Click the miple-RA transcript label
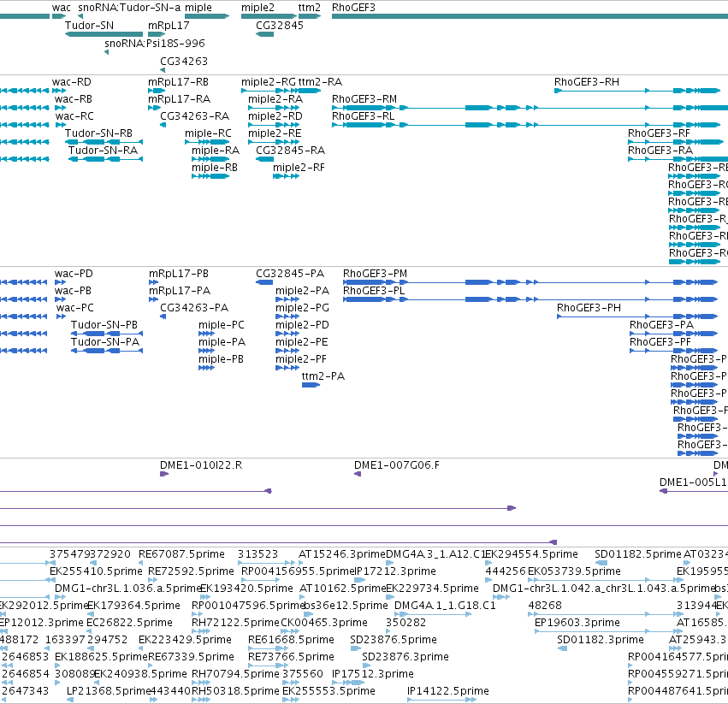The height and width of the screenshot is (704, 728). [x=216, y=151]
